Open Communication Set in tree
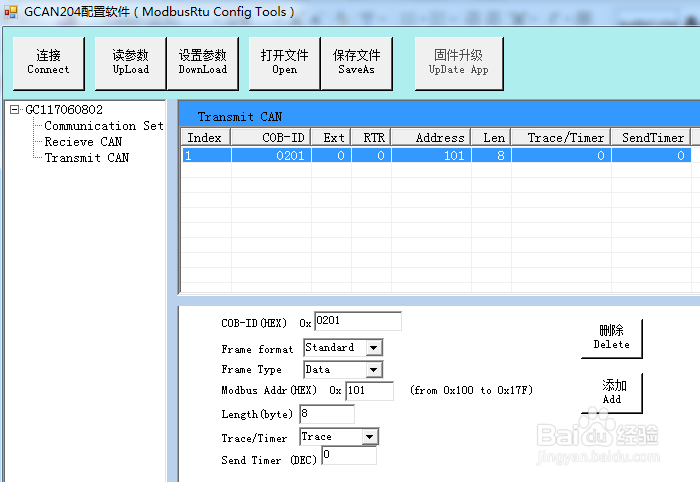This screenshot has height=482, width=700. 104,126
